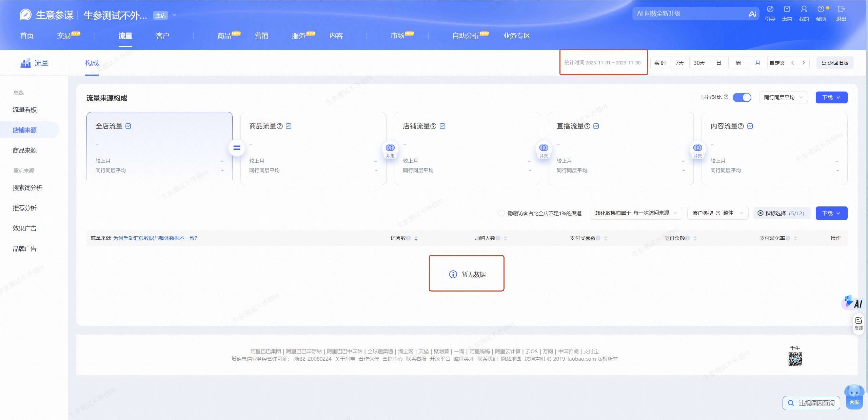Click trend chart icon beside 直播流量

click(596, 126)
